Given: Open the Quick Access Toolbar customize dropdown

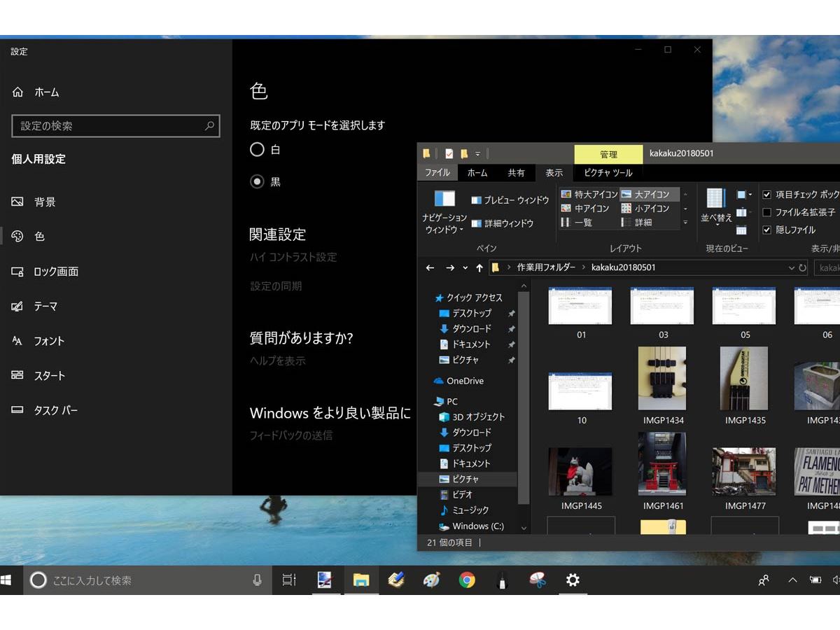Looking at the screenshot, I should (478, 154).
